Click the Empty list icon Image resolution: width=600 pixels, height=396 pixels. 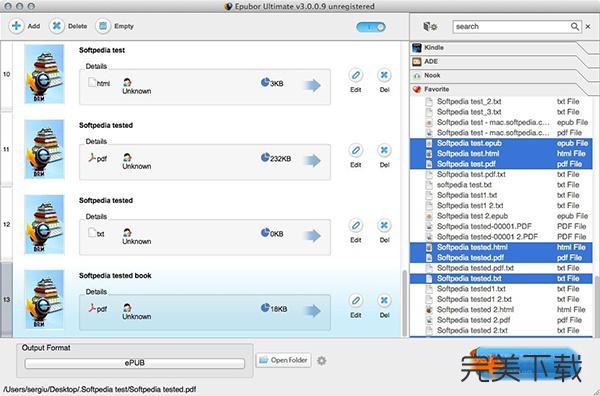point(103,26)
